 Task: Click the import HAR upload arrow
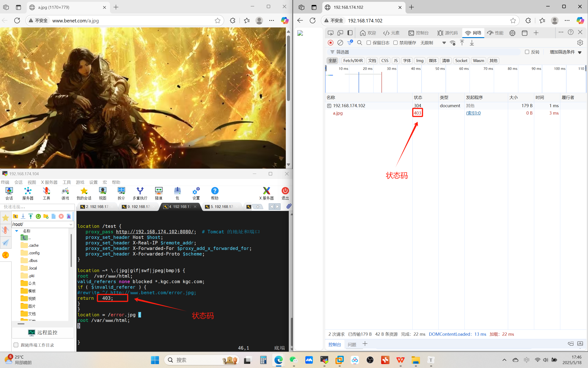pyautogui.click(x=462, y=43)
